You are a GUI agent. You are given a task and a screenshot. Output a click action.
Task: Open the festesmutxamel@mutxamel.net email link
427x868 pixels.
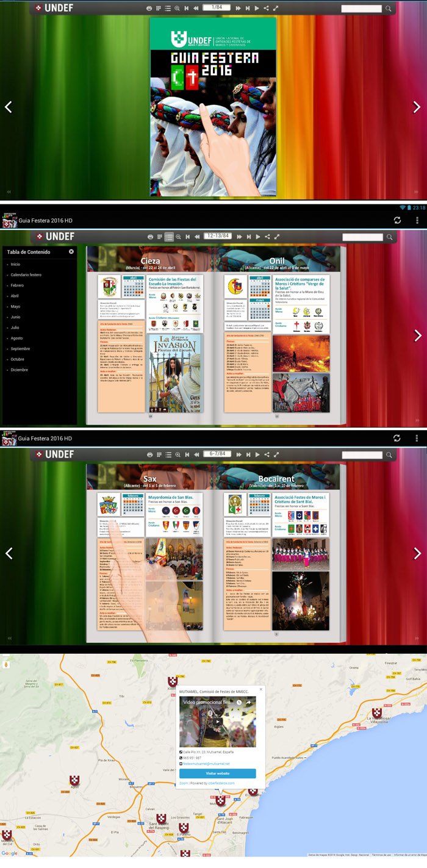[206, 763]
